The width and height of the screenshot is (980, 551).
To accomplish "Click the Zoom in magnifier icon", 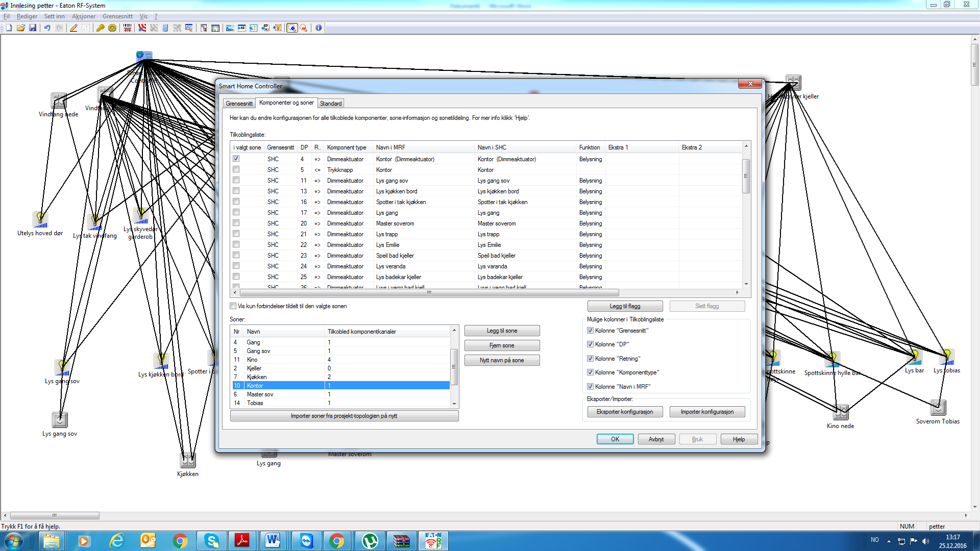I will tap(292, 28).
